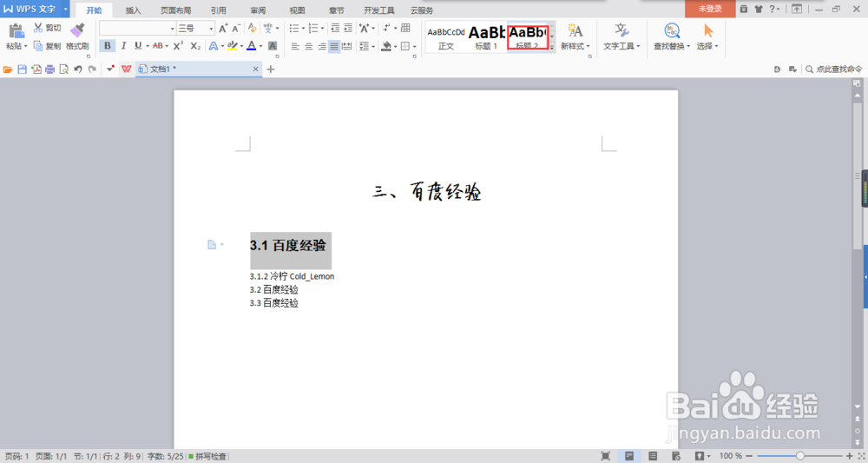Click the Paste clipboard icon

click(x=16, y=31)
